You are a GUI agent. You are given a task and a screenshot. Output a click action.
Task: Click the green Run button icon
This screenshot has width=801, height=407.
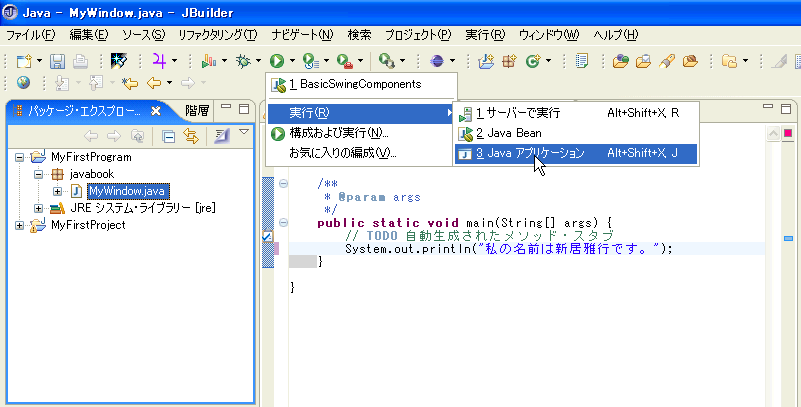click(275, 61)
